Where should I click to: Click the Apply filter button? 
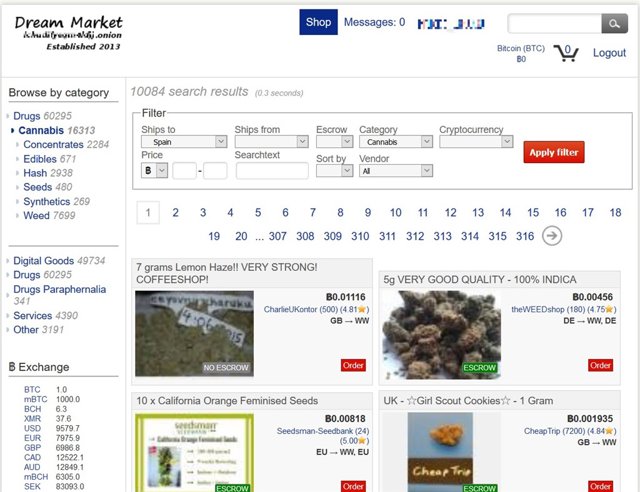[553, 152]
